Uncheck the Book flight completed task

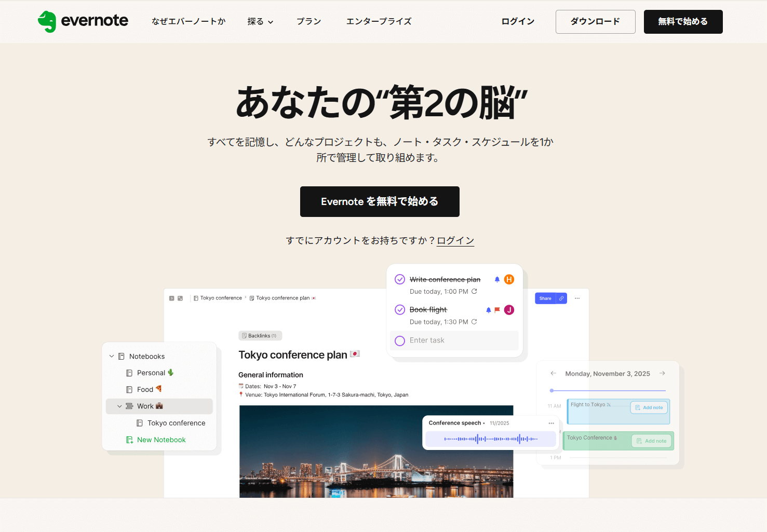(x=400, y=310)
